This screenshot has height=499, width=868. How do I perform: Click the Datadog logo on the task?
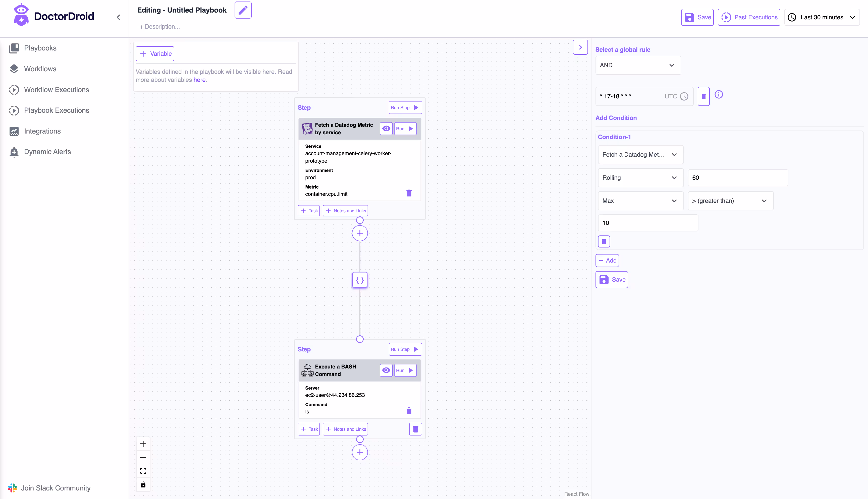[307, 129]
